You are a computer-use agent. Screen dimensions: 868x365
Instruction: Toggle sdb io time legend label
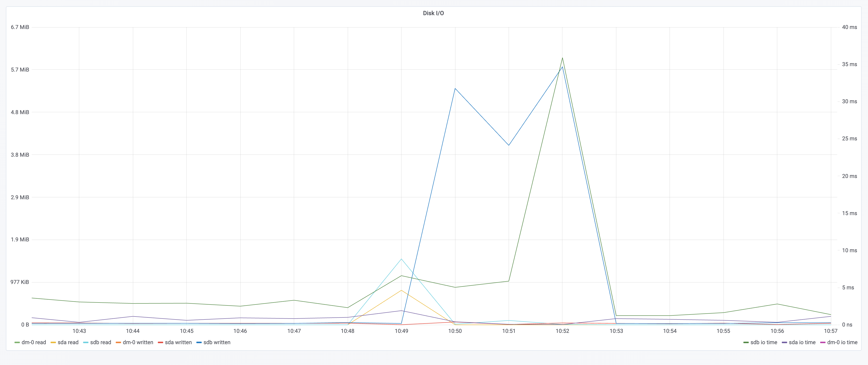click(764, 342)
